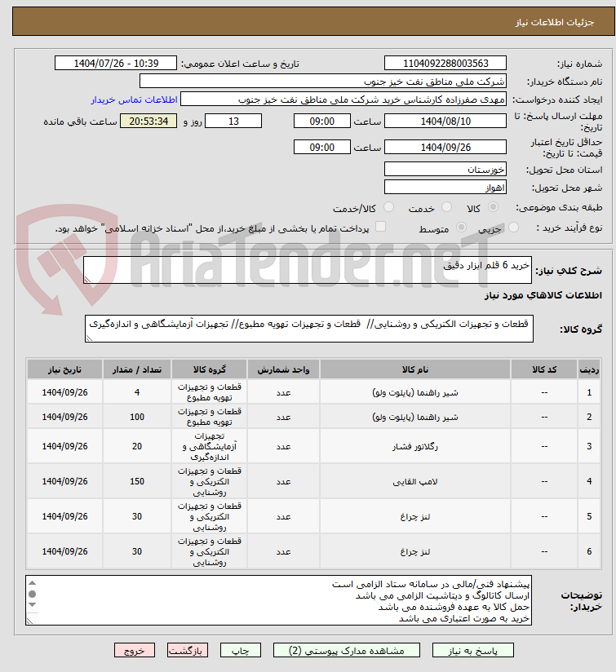This screenshot has height=672, width=616.
Task: Click the چاپ print button
Action: point(241,651)
